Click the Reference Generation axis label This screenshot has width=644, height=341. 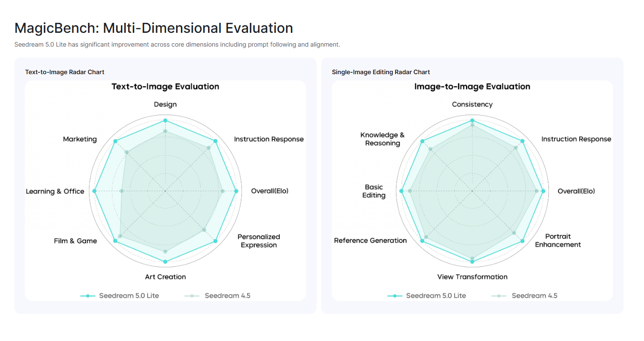(370, 241)
